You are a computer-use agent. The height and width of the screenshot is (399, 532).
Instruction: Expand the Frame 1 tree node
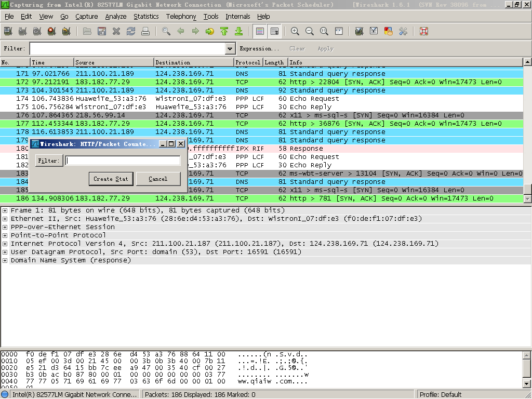[5, 210]
